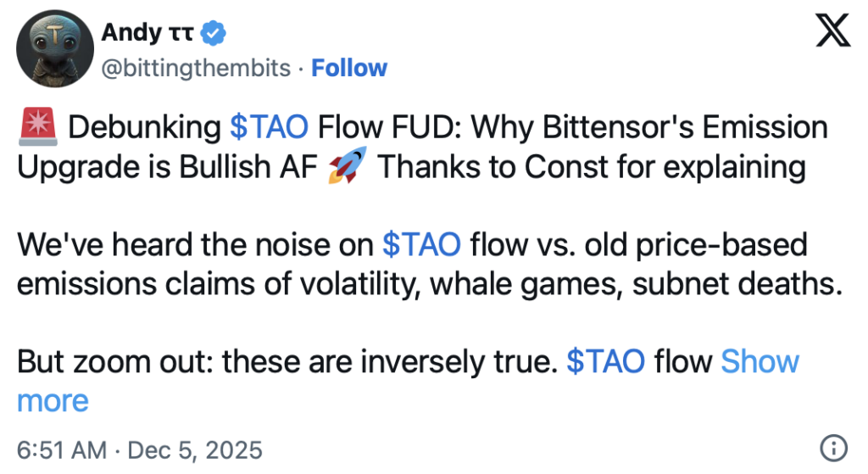Viewport: 868px width, 474px height.
Task: Click the $TAO cashtag before "flow vs."
Action: pyautogui.click(x=422, y=245)
